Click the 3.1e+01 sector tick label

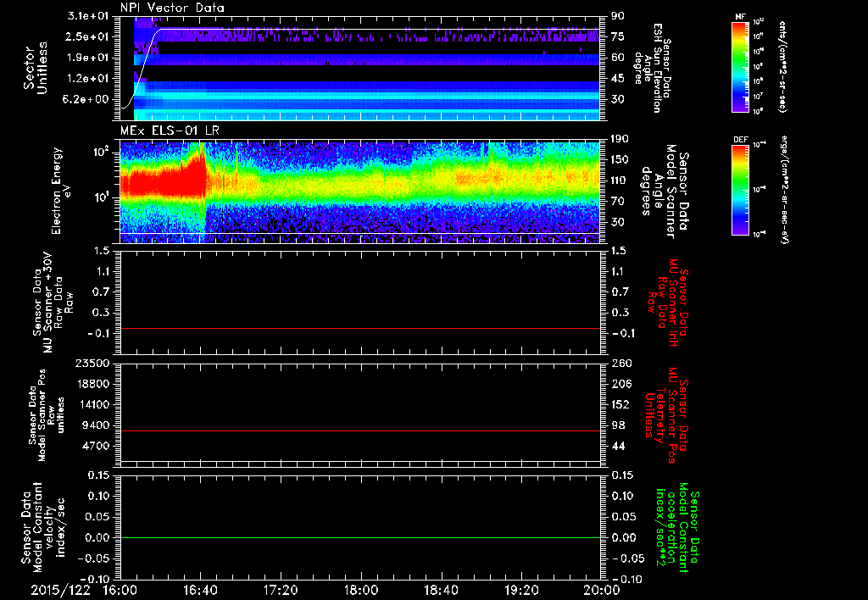[88, 15]
